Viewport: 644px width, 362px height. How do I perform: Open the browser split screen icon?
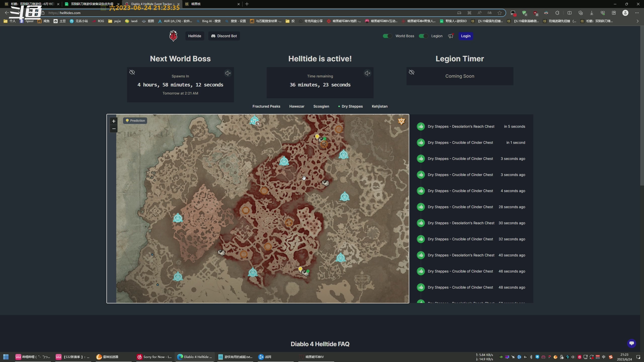pos(570,13)
